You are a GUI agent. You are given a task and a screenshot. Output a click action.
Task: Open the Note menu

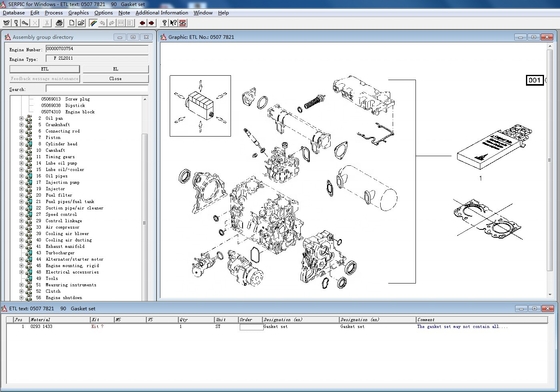tap(124, 13)
